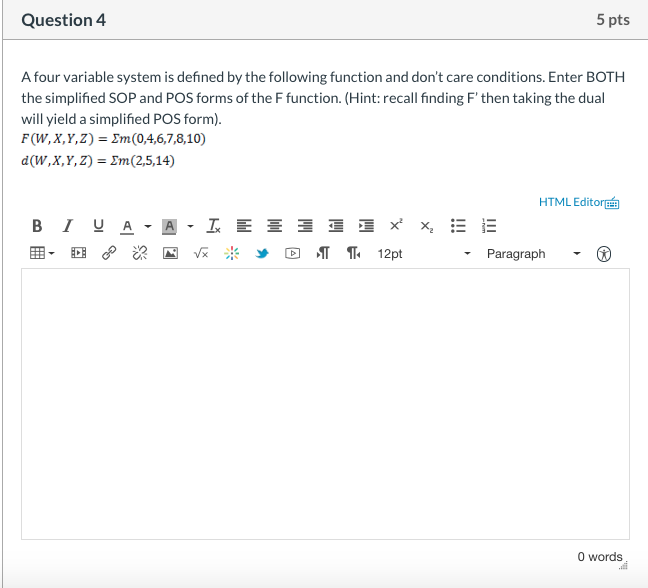The width and height of the screenshot is (648, 588).
Task: Embed an image
Action: pyautogui.click(x=170, y=253)
